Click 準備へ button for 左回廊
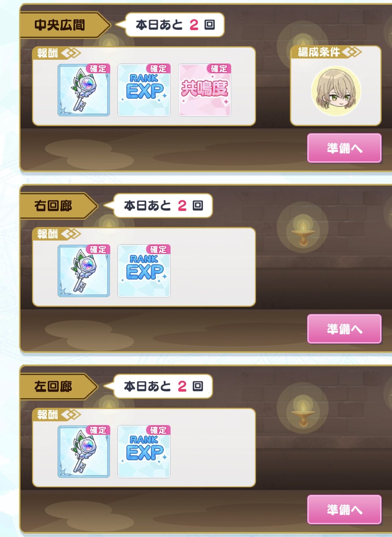This screenshot has width=392, height=537. coord(344,510)
